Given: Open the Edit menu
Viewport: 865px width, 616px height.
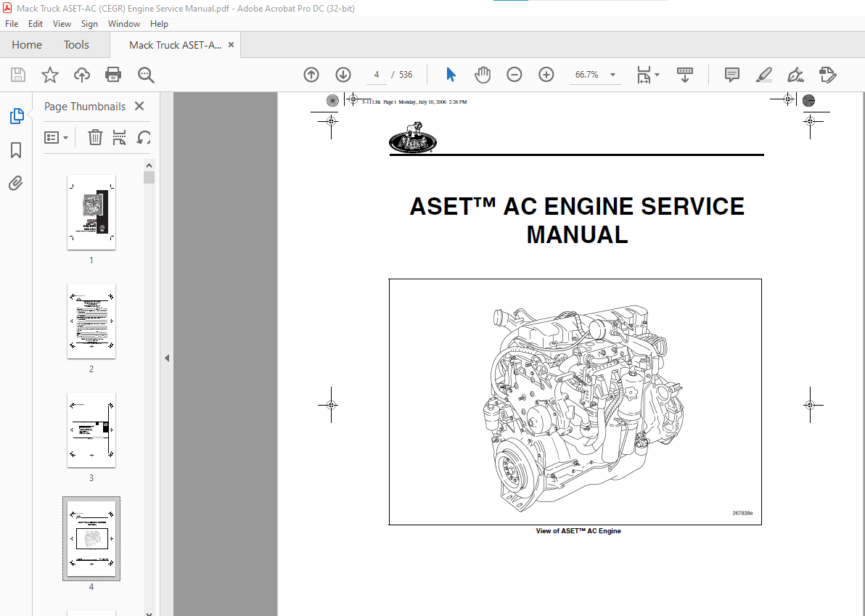Looking at the screenshot, I should pyautogui.click(x=36, y=24).
